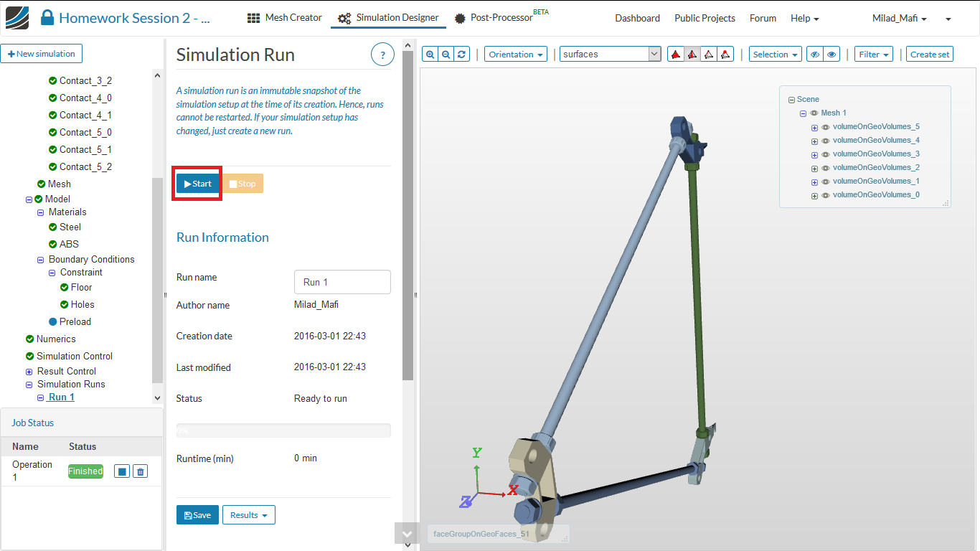Open the Results dropdown button

click(x=249, y=515)
